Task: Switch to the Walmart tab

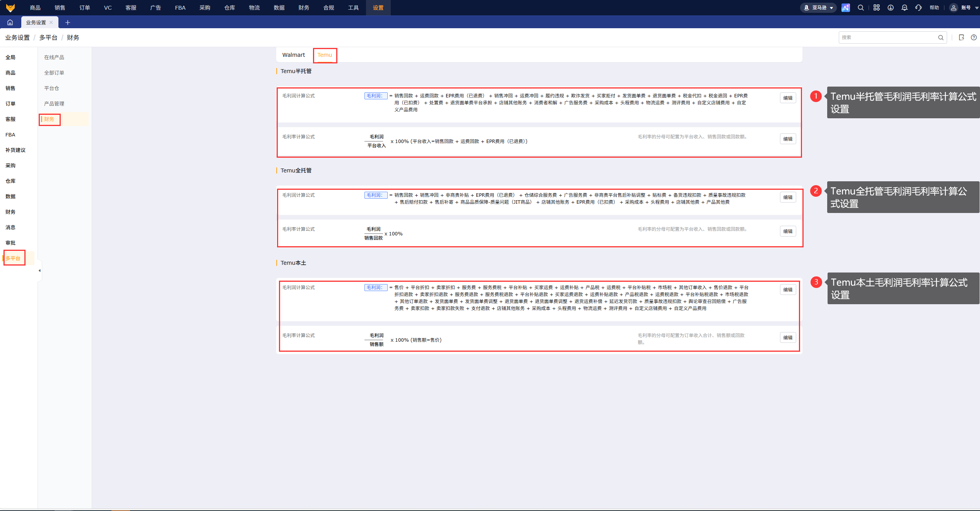Action: [x=294, y=55]
